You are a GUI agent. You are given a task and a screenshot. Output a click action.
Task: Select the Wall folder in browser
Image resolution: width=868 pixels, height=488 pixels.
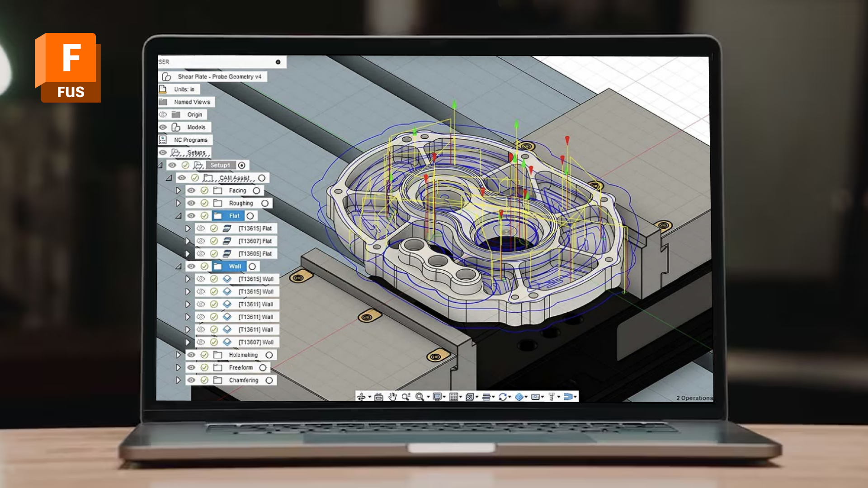230,267
